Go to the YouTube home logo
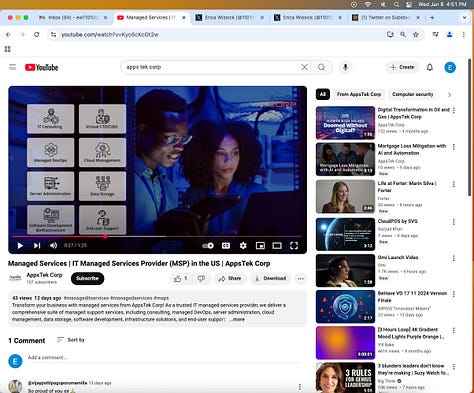This screenshot has height=393, width=474. point(42,67)
